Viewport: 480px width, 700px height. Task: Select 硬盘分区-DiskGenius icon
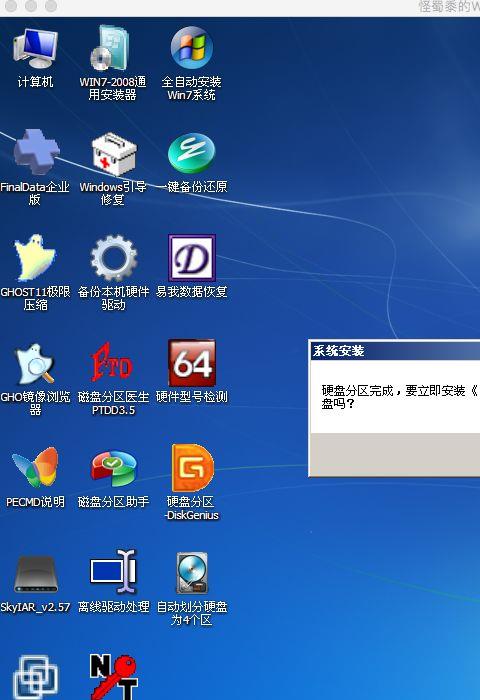click(x=192, y=467)
